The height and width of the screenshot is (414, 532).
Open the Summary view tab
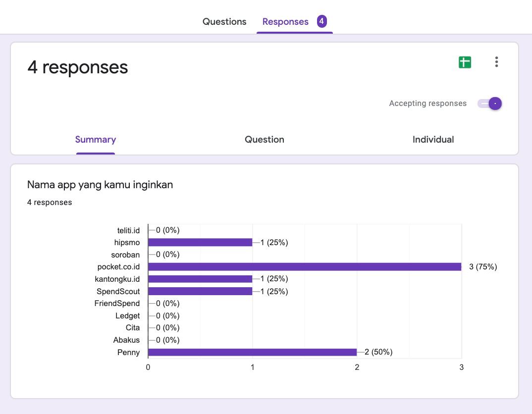(x=95, y=139)
